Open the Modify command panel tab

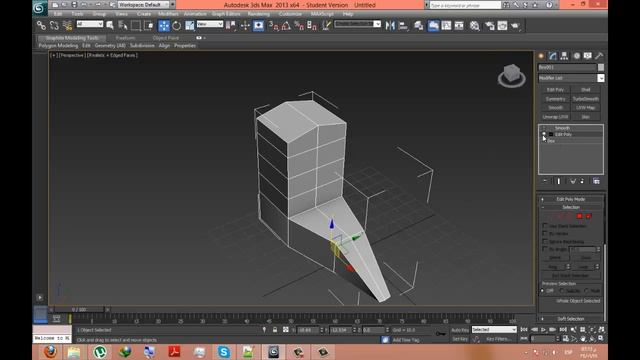[553, 56]
